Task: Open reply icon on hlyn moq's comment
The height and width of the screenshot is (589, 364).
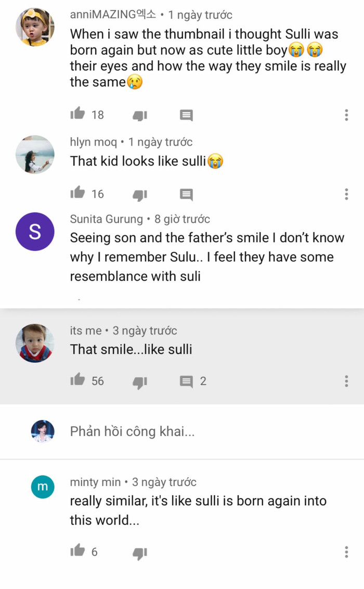Action: coord(186,195)
